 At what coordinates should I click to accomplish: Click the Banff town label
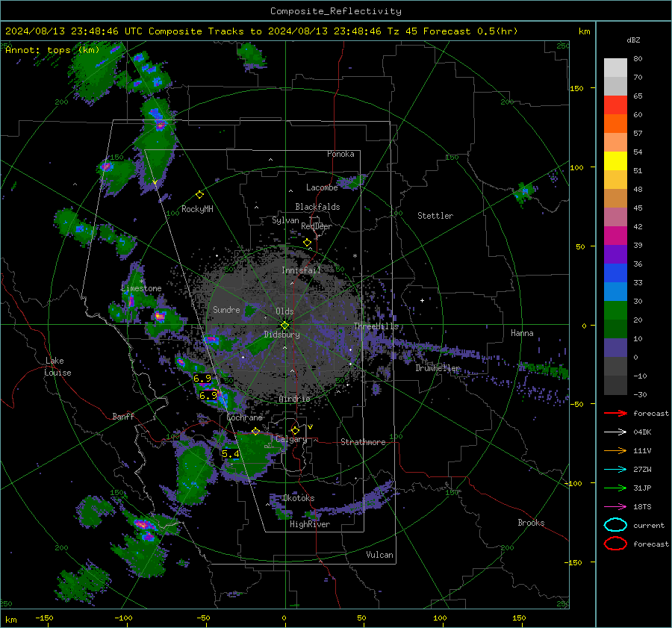(x=123, y=416)
